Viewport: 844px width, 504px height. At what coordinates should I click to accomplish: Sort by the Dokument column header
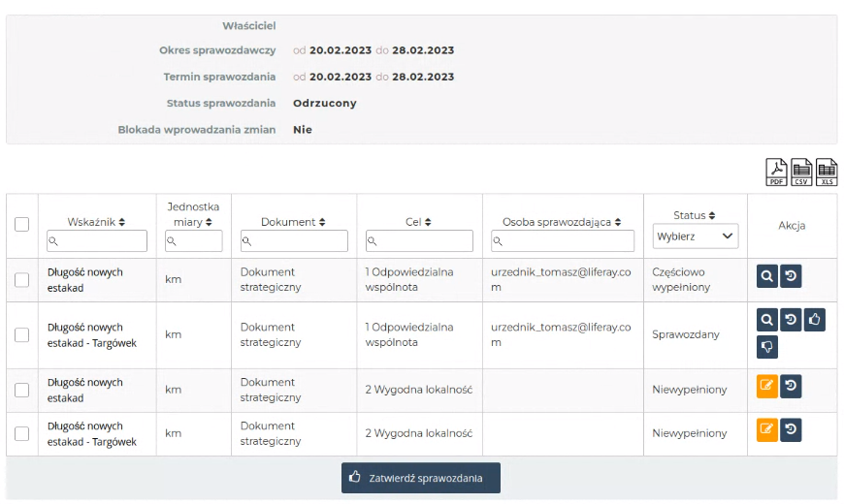pos(293,222)
